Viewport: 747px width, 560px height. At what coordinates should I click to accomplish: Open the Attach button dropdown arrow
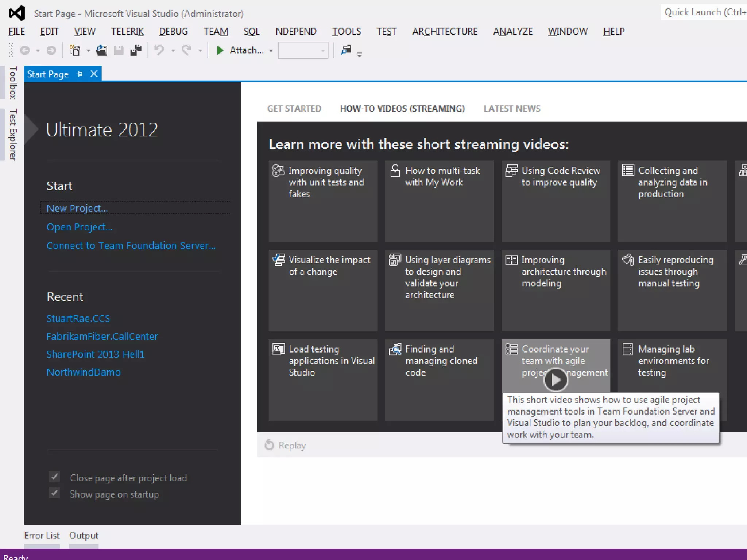[x=271, y=51]
